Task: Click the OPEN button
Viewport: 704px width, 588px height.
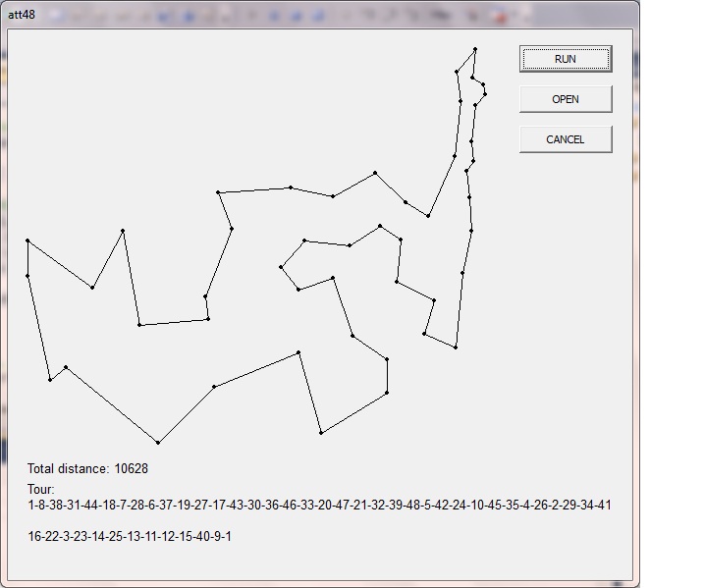Action: coord(566,99)
